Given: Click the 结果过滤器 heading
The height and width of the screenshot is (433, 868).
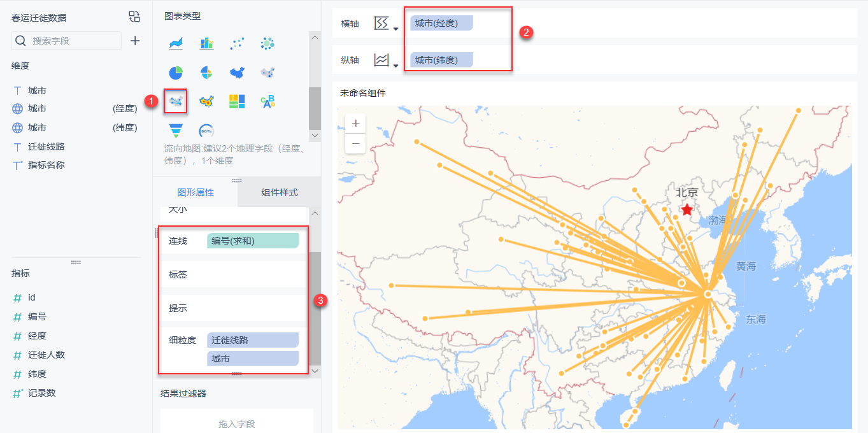Looking at the screenshot, I should pyautogui.click(x=183, y=394).
